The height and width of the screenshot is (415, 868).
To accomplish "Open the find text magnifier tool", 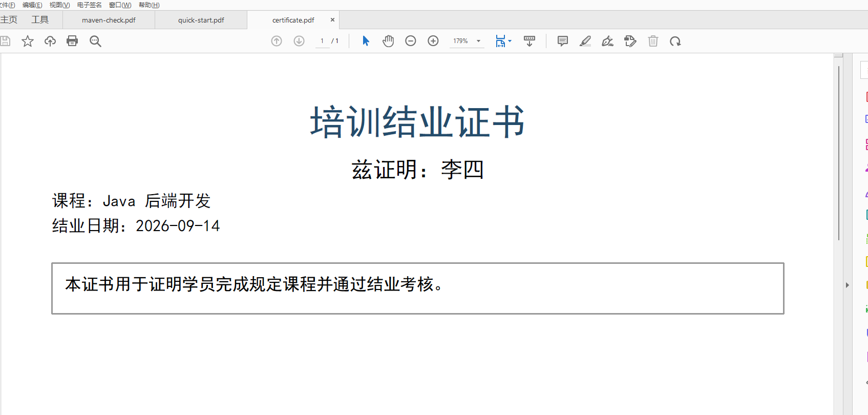I will (x=95, y=41).
